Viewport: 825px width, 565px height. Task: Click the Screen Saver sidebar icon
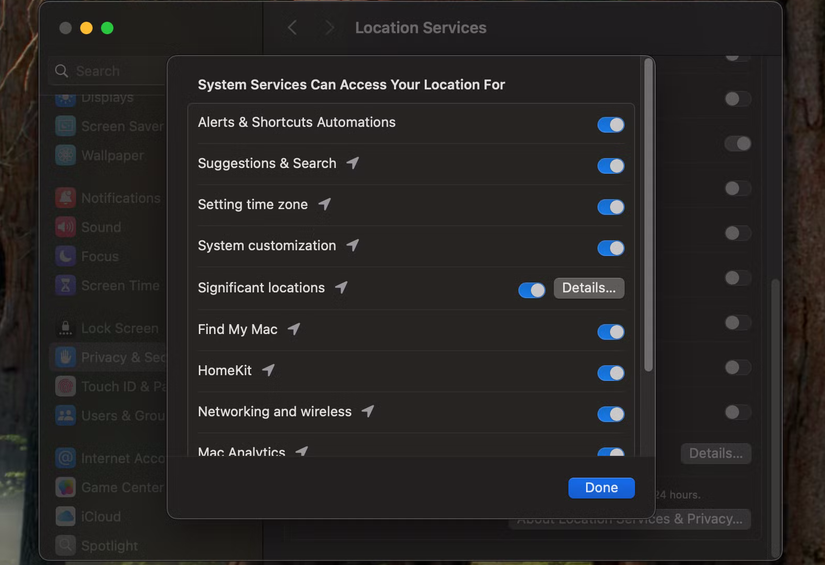[65, 126]
